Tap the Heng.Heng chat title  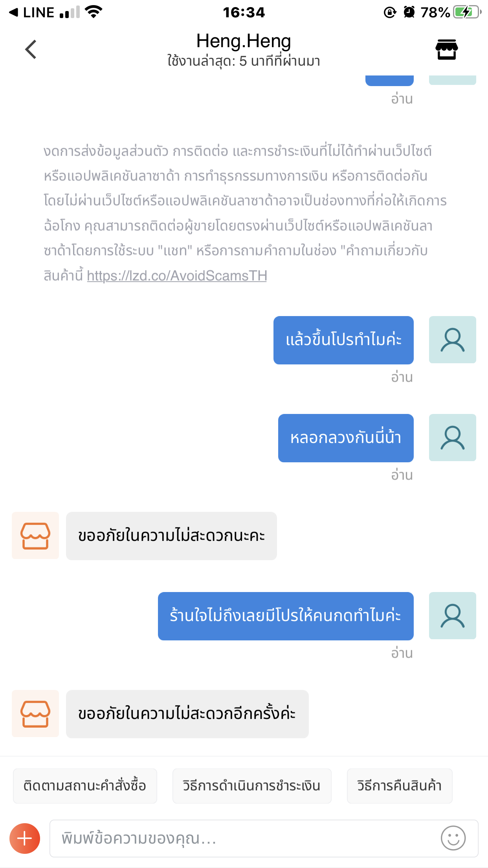coord(244,41)
